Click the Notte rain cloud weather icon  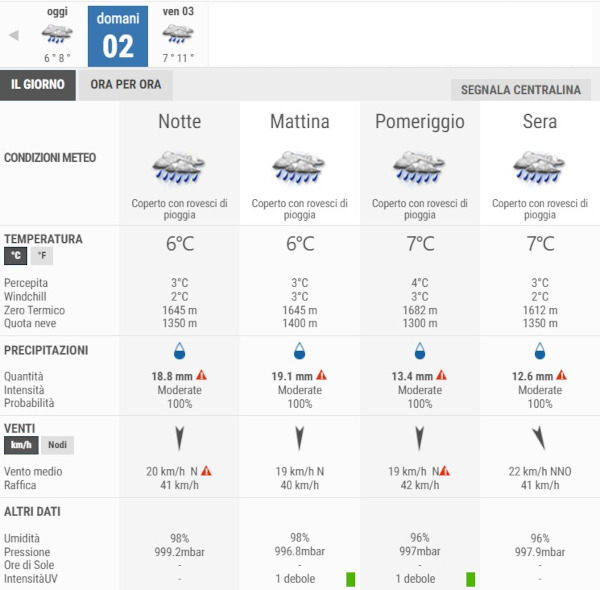180,165
